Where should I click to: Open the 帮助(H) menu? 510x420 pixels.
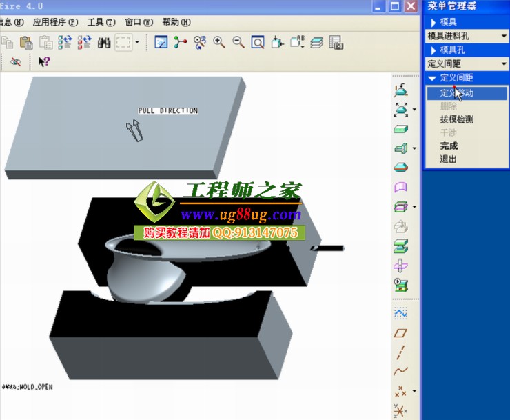pos(176,22)
